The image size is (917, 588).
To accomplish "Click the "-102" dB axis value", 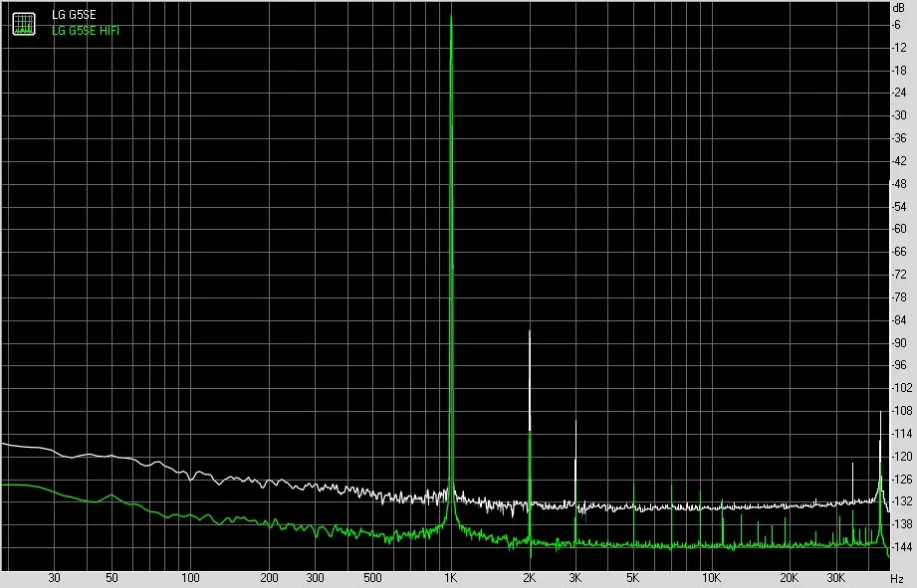I will (x=901, y=387).
